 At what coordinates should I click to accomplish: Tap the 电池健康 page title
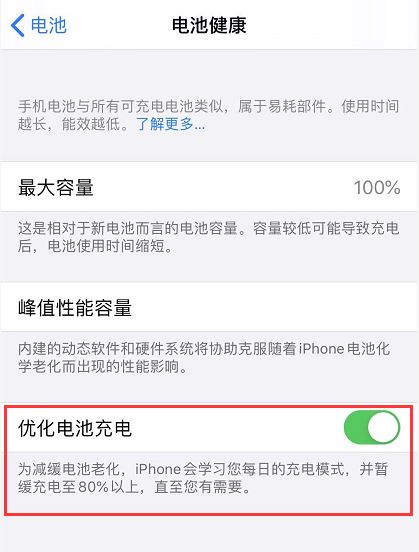pyautogui.click(x=209, y=25)
